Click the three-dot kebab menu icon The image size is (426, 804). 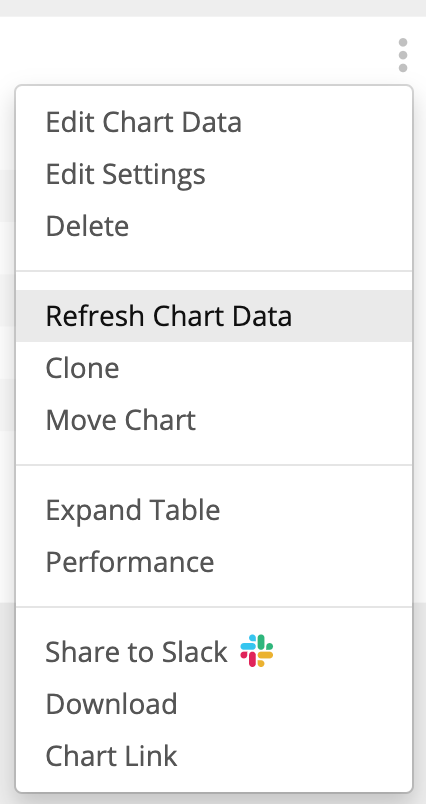[x=403, y=55]
